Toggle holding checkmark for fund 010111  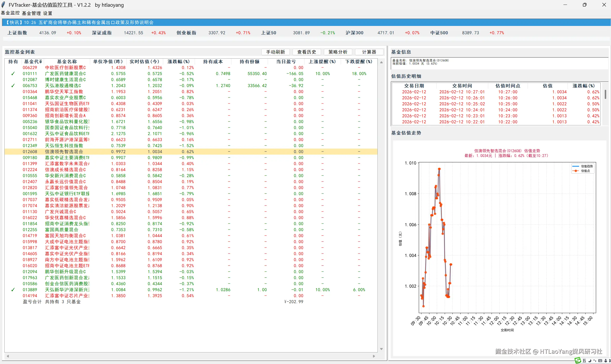click(x=13, y=73)
